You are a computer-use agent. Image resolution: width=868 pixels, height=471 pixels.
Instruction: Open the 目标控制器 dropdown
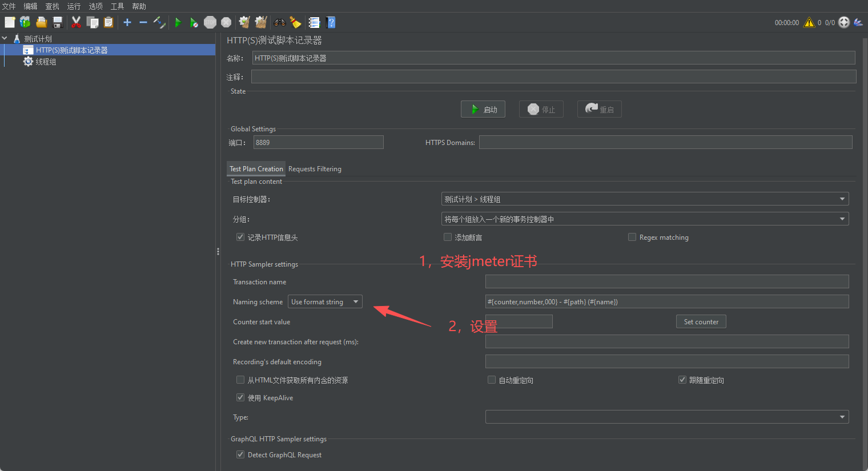645,199
